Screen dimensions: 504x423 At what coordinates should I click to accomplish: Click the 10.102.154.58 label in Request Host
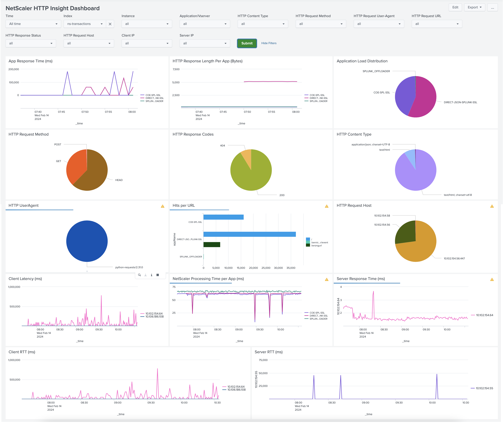[382, 216]
